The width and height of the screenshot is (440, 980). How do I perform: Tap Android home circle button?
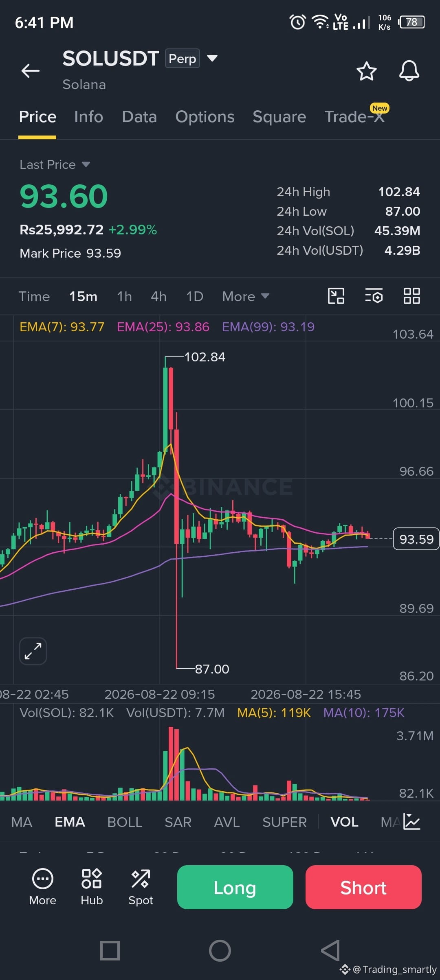pos(220,951)
